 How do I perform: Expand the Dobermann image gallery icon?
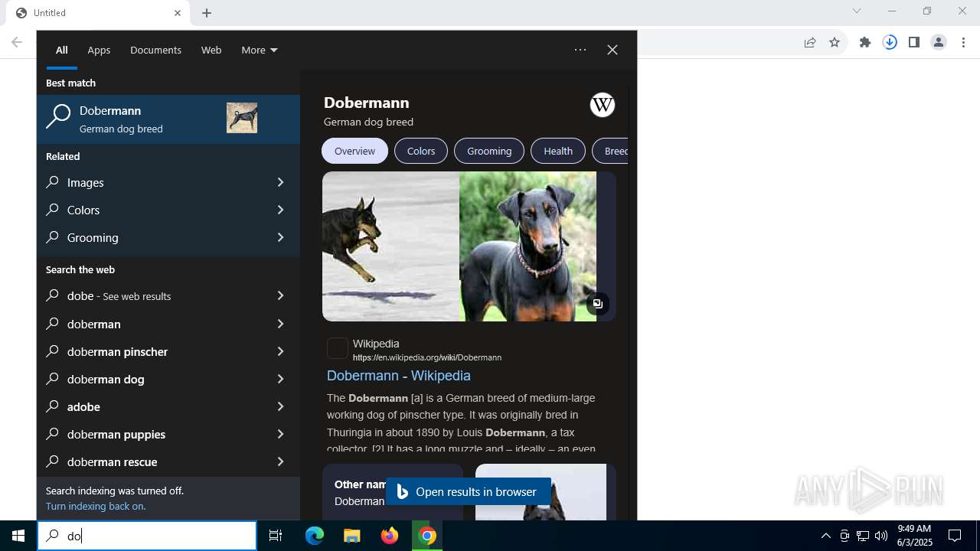coord(598,304)
